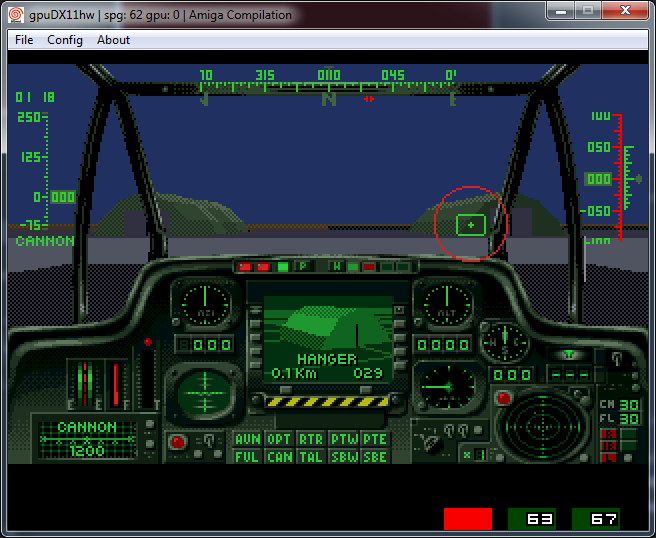Click the circular radar scope
The image size is (656, 538).
543,426
